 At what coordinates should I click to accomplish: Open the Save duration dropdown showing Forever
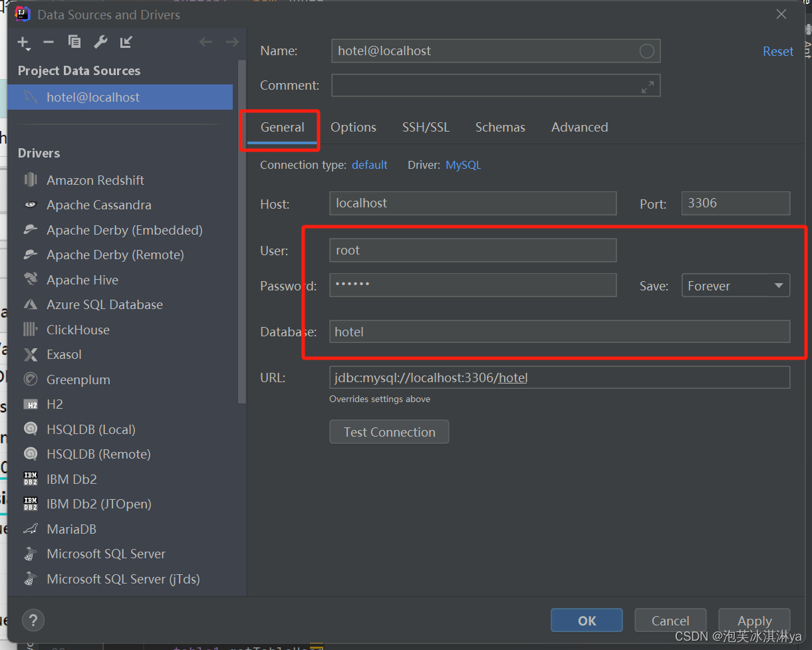pos(736,285)
